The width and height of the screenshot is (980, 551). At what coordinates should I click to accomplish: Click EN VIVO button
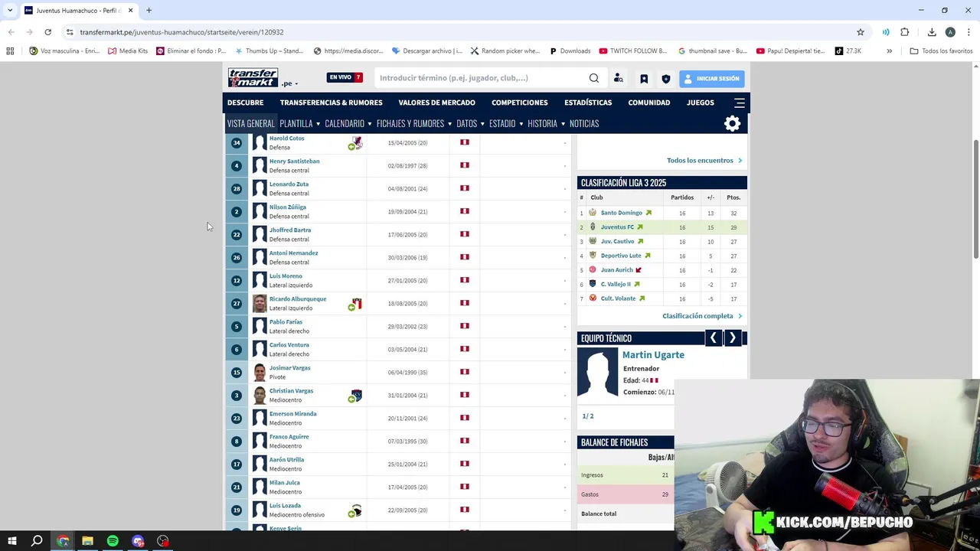345,77
